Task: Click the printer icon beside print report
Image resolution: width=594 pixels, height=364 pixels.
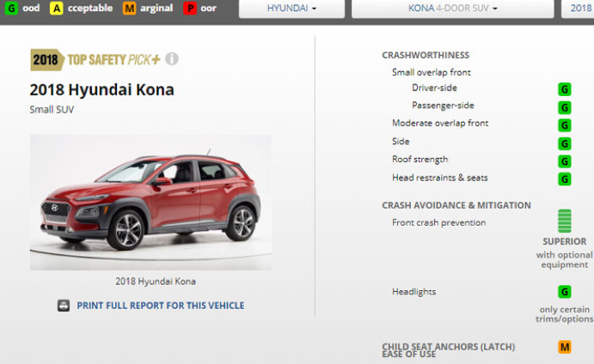Action: (64, 306)
